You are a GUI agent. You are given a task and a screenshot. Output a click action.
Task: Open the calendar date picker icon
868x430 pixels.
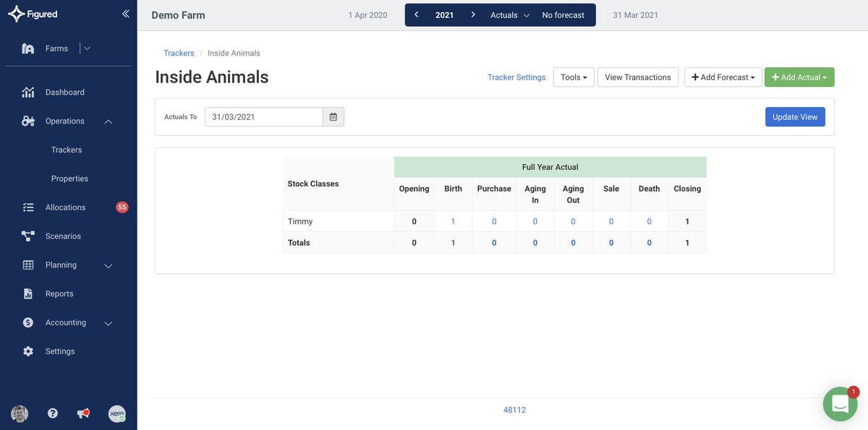pyautogui.click(x=333, y=117)
